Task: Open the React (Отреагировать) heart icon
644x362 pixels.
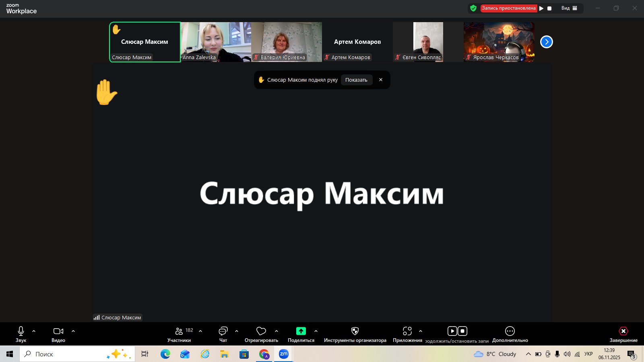Action: pyautogui.click(x=261, y=331)
